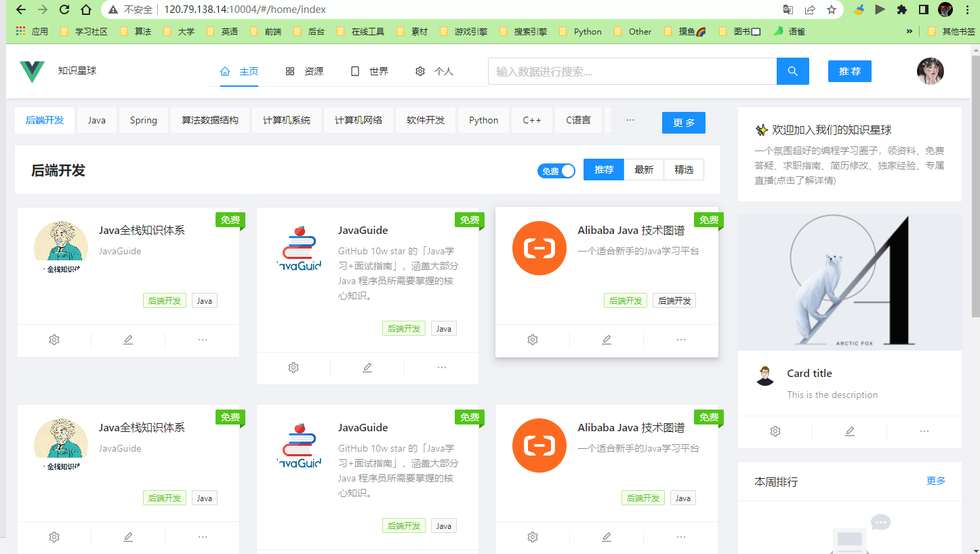Open the 更多 link in 本周排行
Image resolution: width=980 pixels, height=554 pixels.
pos(936,481)
